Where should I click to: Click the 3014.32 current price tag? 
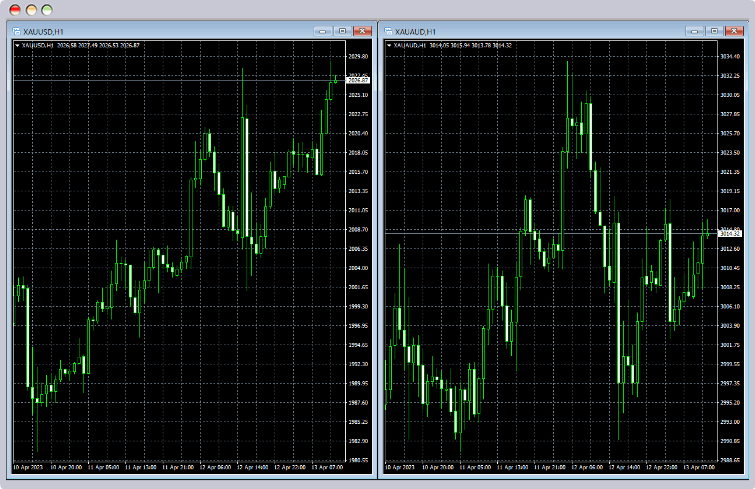(730, 233)
